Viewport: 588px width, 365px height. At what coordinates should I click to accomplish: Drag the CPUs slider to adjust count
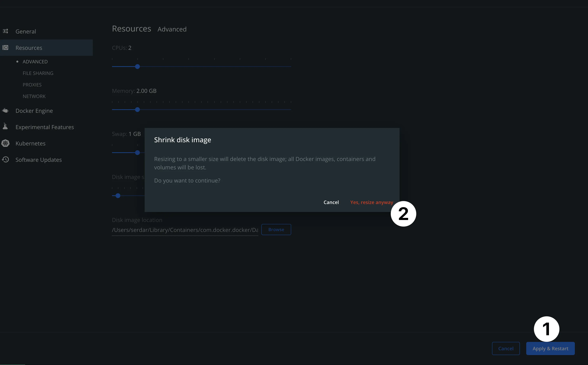click(137, 66)
